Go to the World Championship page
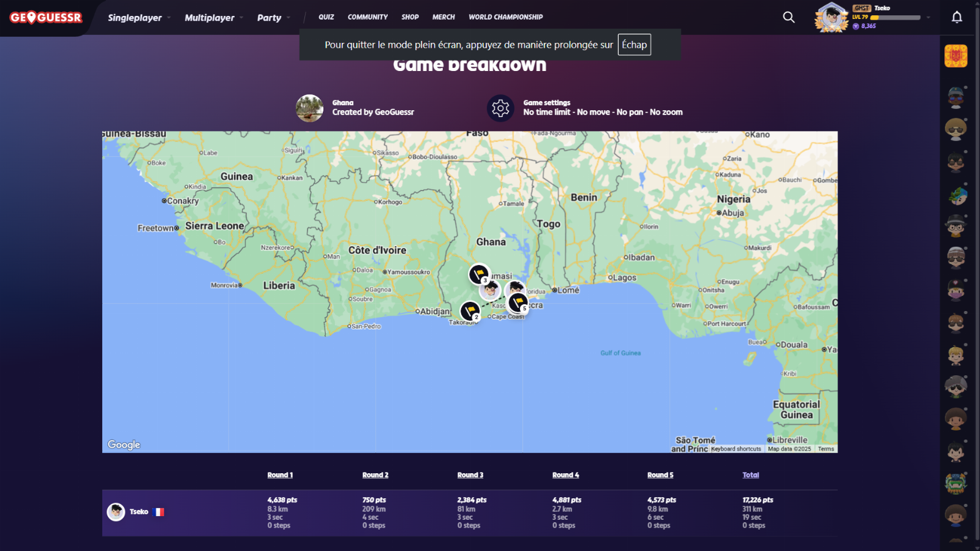The image size is (980, 551). (x=505, y=17)
